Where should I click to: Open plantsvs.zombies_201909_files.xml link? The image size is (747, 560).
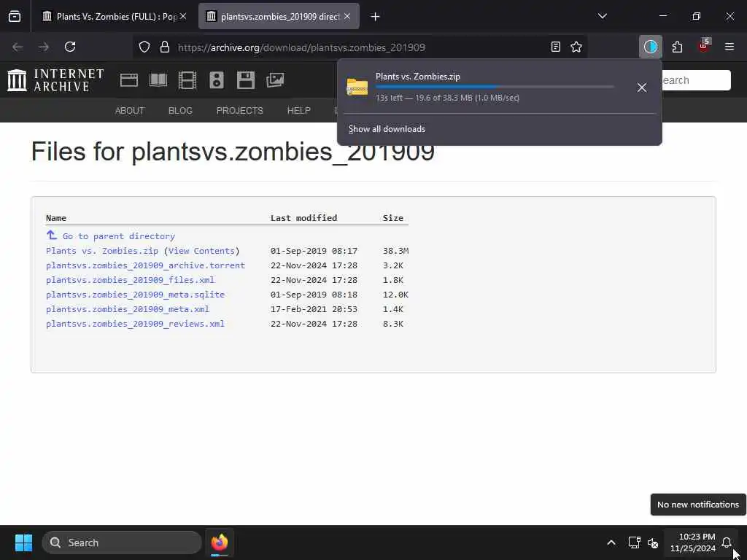point(130,280)
